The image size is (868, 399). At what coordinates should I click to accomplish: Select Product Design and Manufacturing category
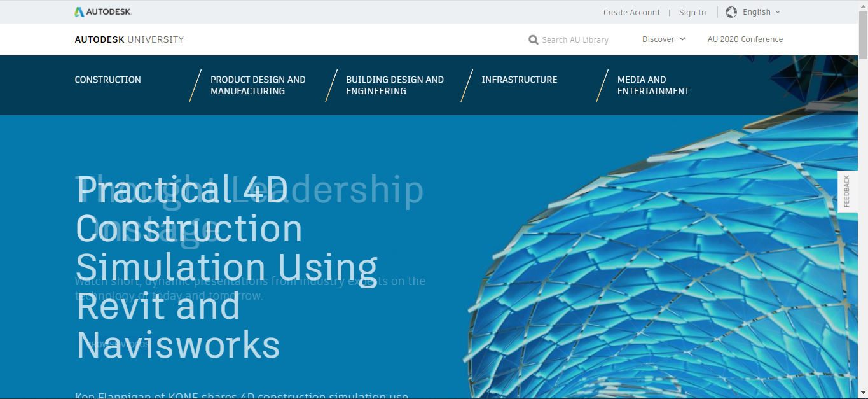coord(258,85)
